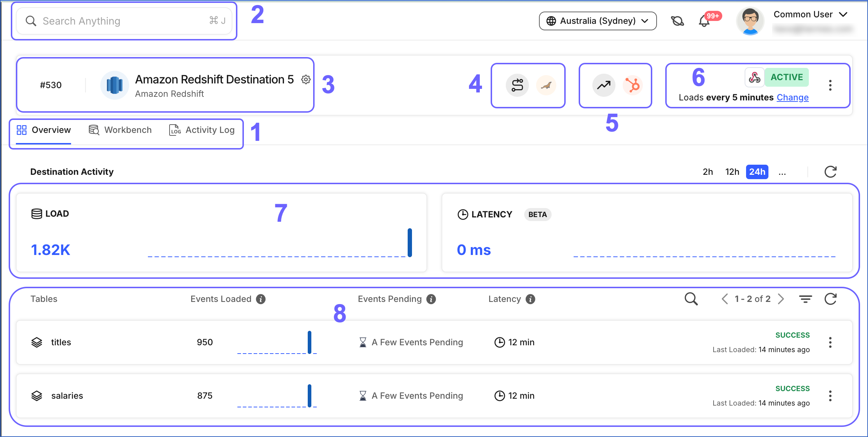
Task: Click the webhook icon next to ACTIVE
Action: point(754,77)
